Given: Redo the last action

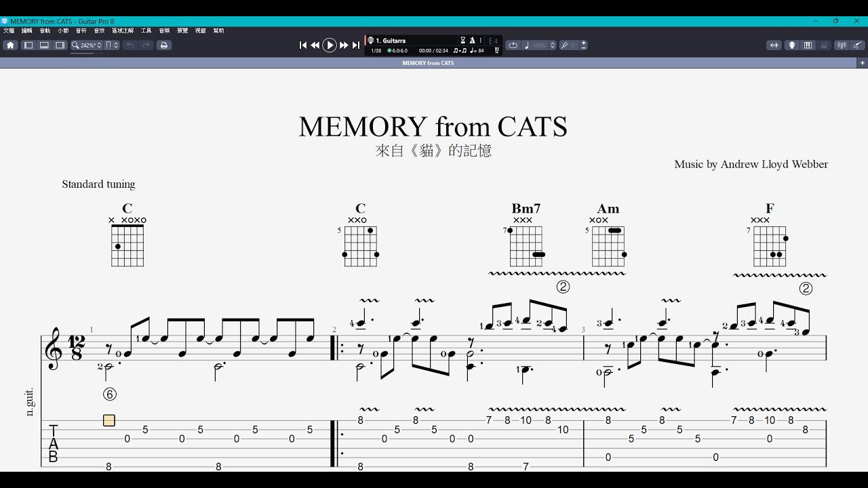Looking at the screenshot, I should coord(146,45).
